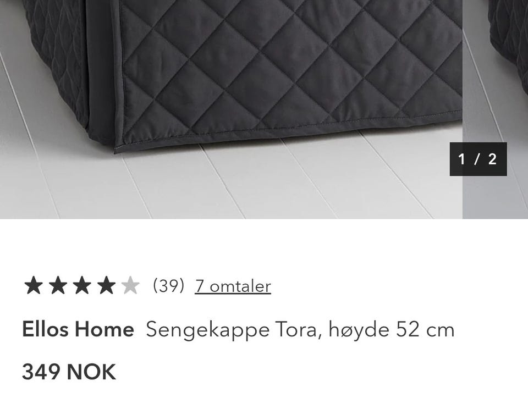Select the fourth filled rating star
This screenshot has height=420, width=528.
pos(106,285)
